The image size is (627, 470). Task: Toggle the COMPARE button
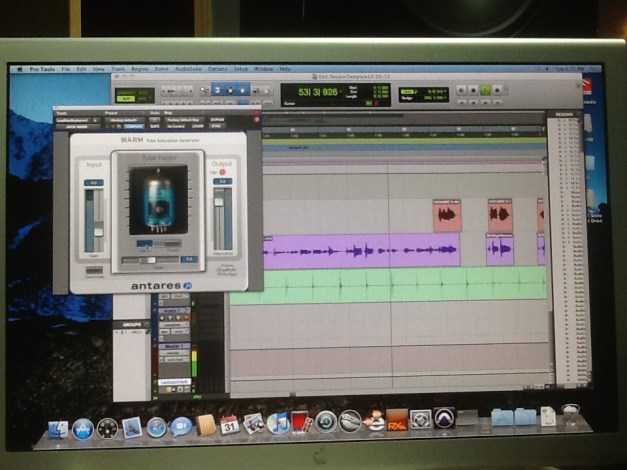(x=134, y=126)
